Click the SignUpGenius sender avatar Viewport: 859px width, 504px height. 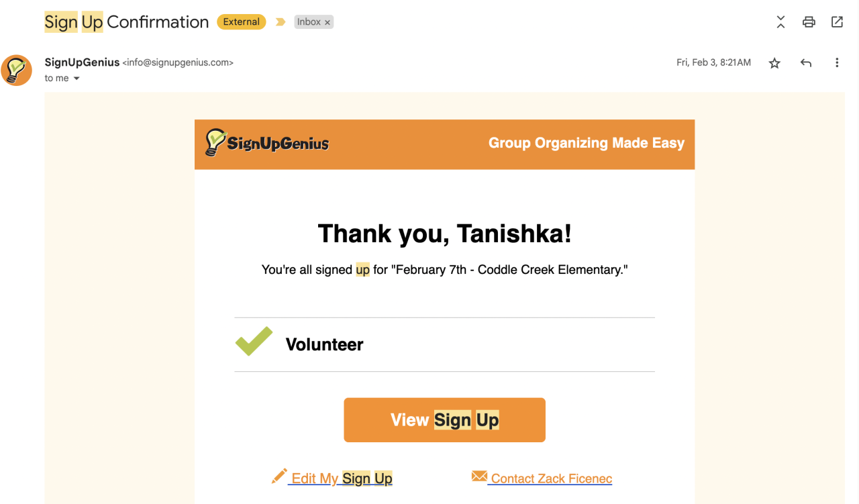(16, 70)
